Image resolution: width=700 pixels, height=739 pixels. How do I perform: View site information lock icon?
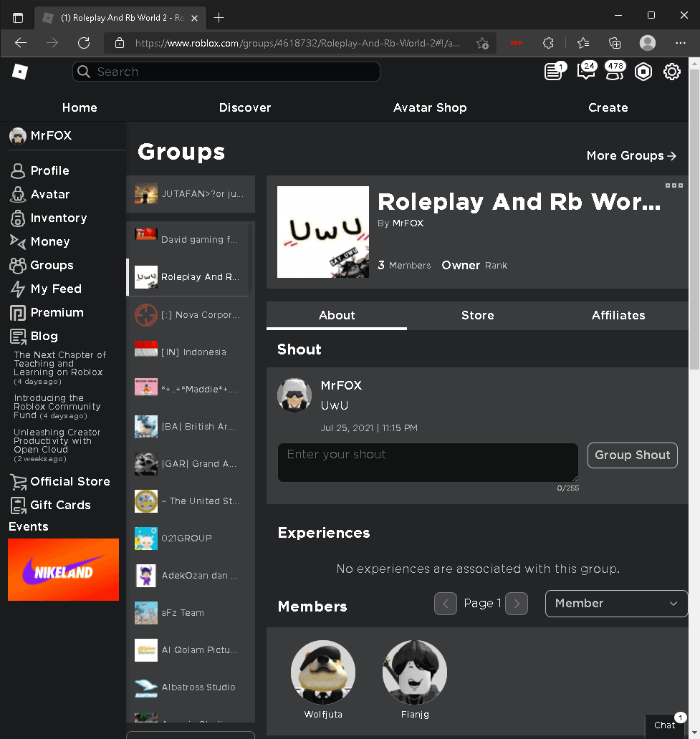pos(120,43)
